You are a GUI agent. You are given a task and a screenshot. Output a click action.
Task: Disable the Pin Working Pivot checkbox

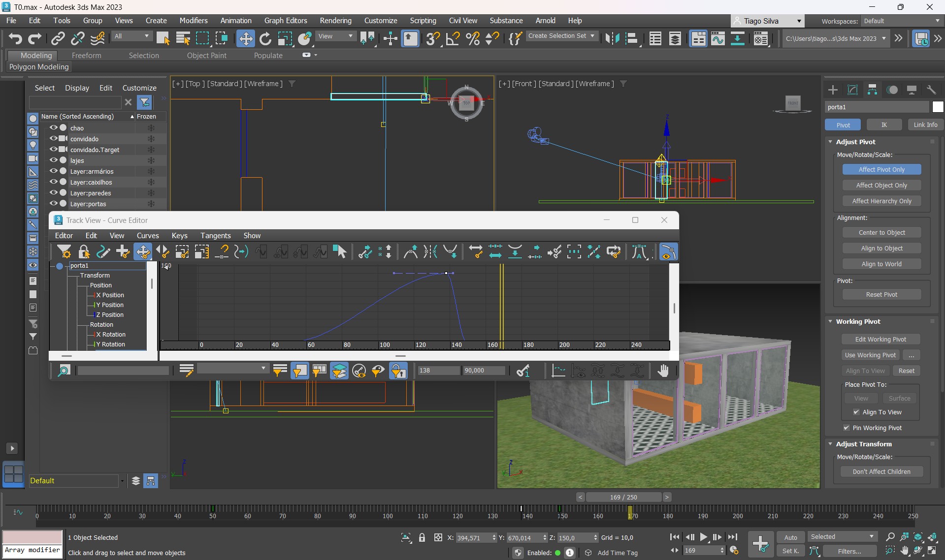tap(847, 428)
